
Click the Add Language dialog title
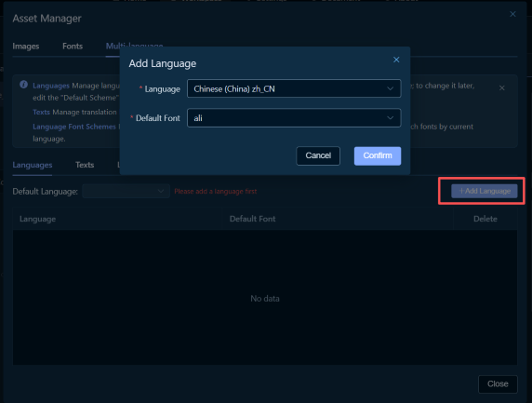[163, 63]
